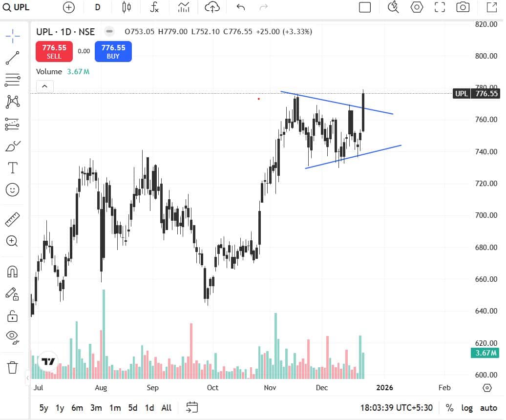Image resolution: width=506 pixels, height=420 pixels.
Task: Toggle percent scale mode
Action: click(449, 408)
